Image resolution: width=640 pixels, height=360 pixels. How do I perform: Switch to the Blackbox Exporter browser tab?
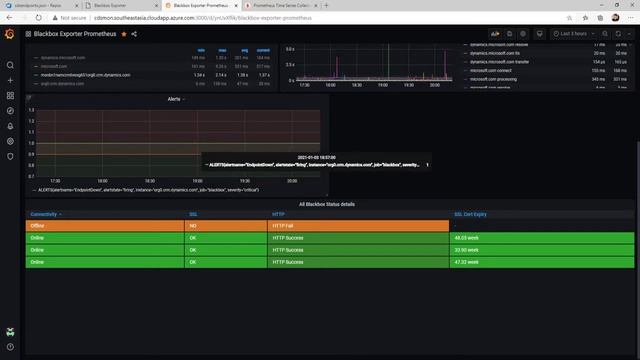pyautogui.click(x=120, y=6)
